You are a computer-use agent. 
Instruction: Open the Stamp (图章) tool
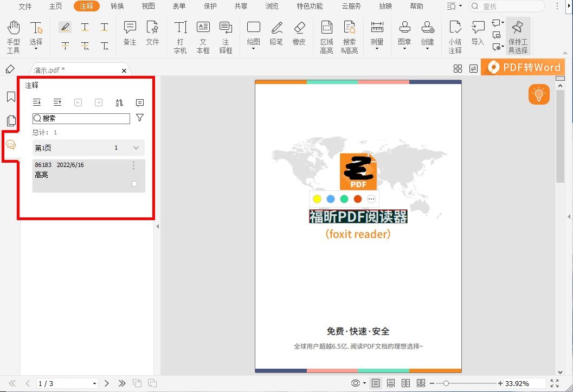[404, 33]
